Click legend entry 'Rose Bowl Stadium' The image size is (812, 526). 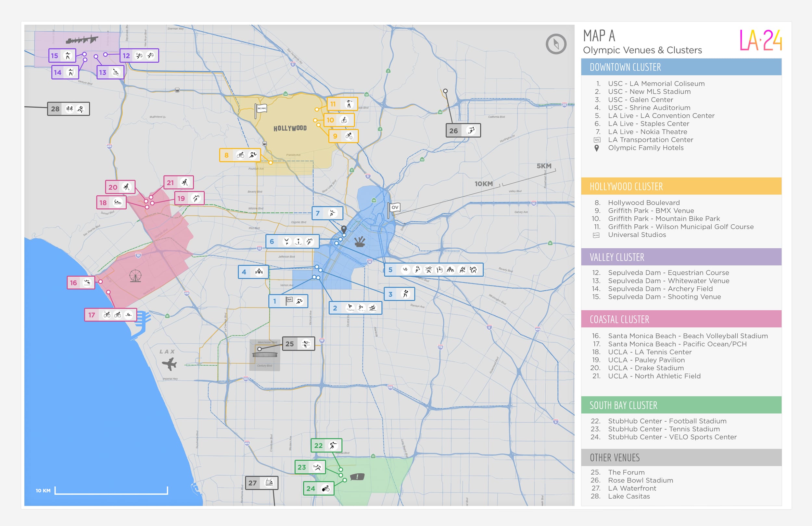pyautogui.click(x=641, y=480)
